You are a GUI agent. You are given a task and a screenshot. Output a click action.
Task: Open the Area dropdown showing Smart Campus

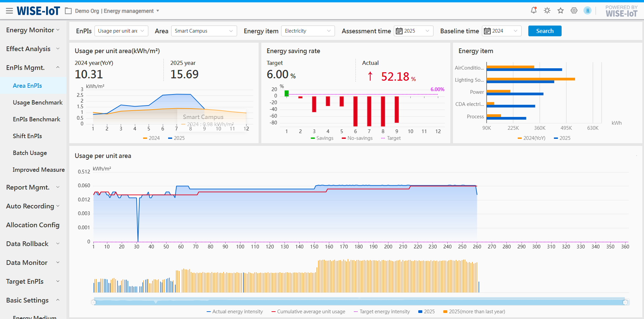point(204,31)
